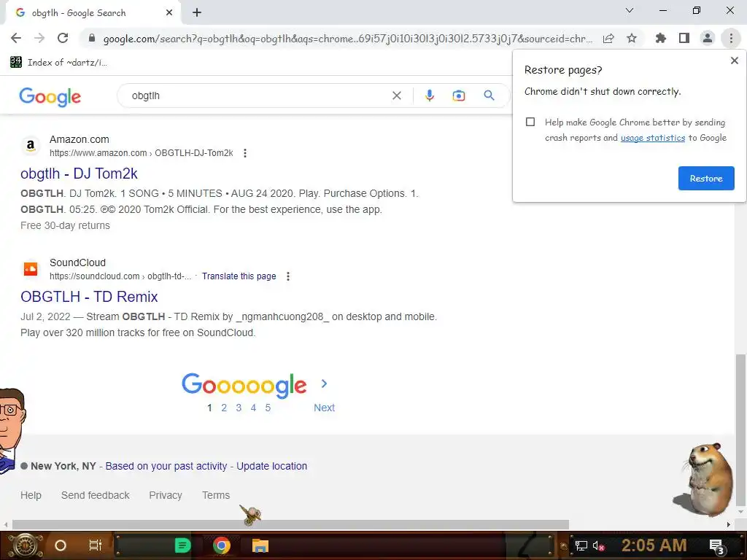Go to results page 3

pos(239,408)
